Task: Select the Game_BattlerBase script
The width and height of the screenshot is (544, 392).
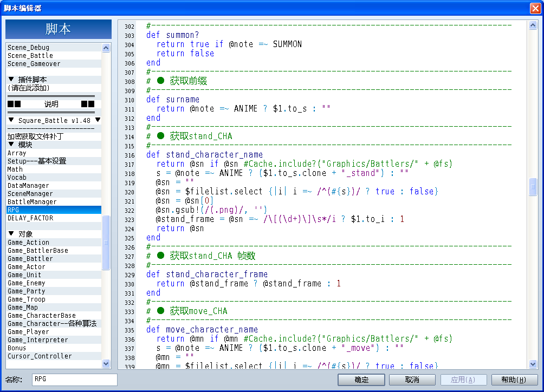Action: [x=54, y=251]
